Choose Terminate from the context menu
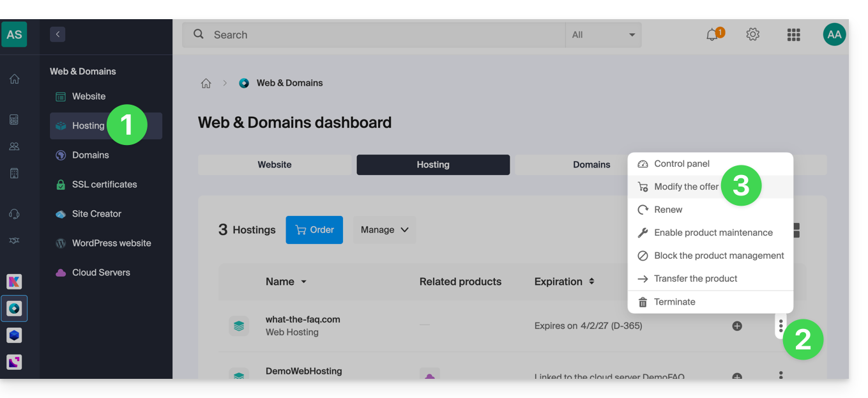This screenshot has height=398, width=868. (x=674, y=302)
